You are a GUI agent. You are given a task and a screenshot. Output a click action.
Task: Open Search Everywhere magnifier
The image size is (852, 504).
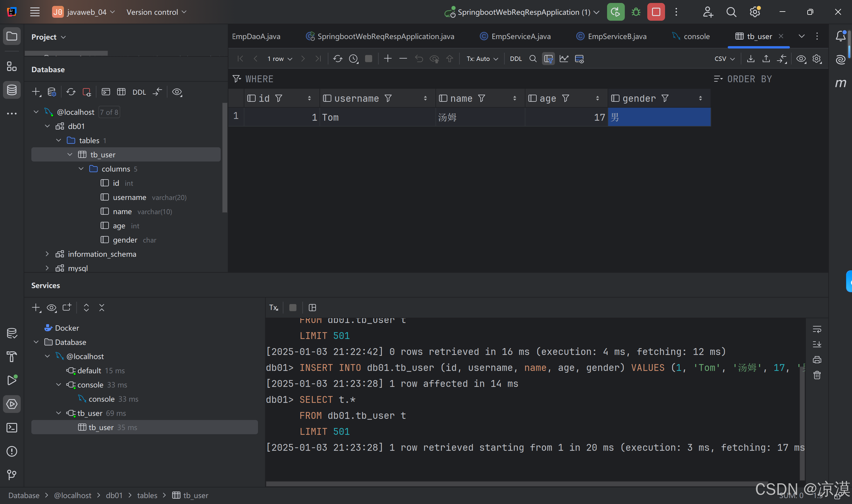pyautogui.click(x=731, y=12)
